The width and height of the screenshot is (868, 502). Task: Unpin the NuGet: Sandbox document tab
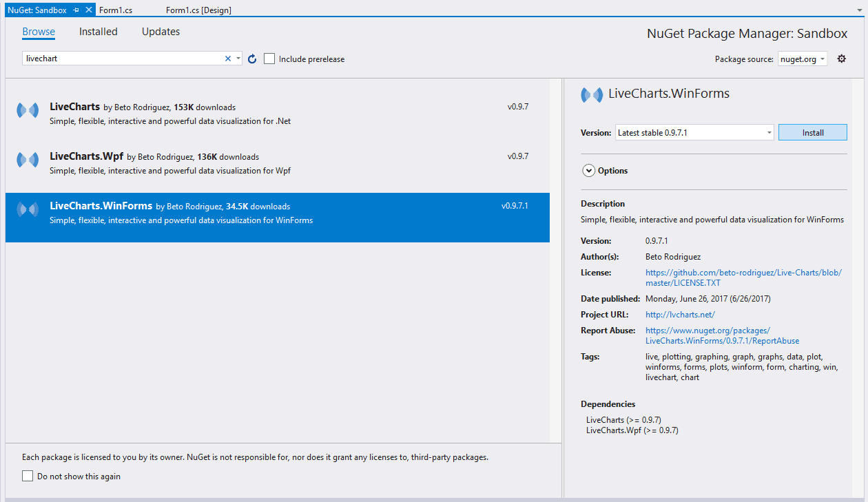pyautogui.click(x=77, y=10)
